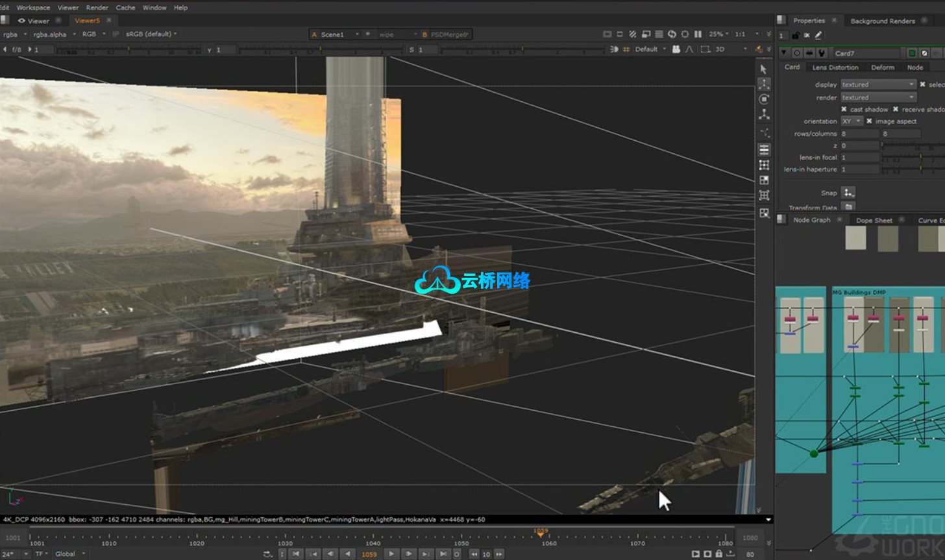The height and width of the screenshot is (560, 945).
Task: Toggle the receive shadow checkbox
Action: (x=896, y=110)
